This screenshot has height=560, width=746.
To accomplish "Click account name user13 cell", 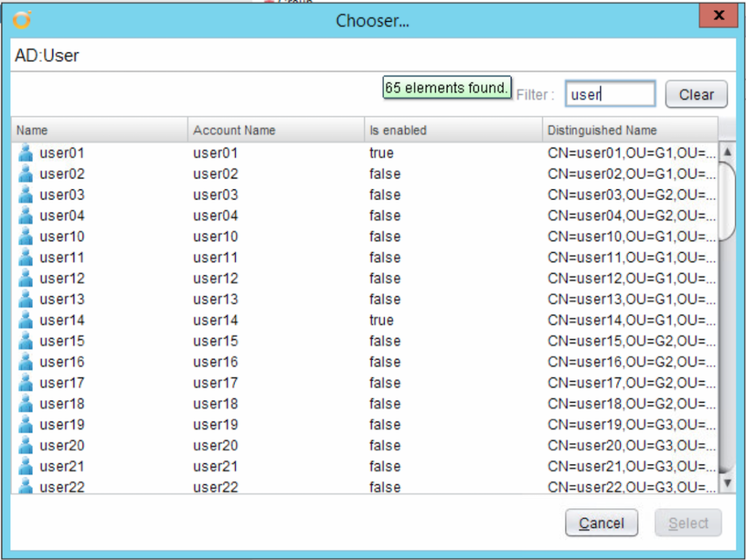I will [215, 299].
